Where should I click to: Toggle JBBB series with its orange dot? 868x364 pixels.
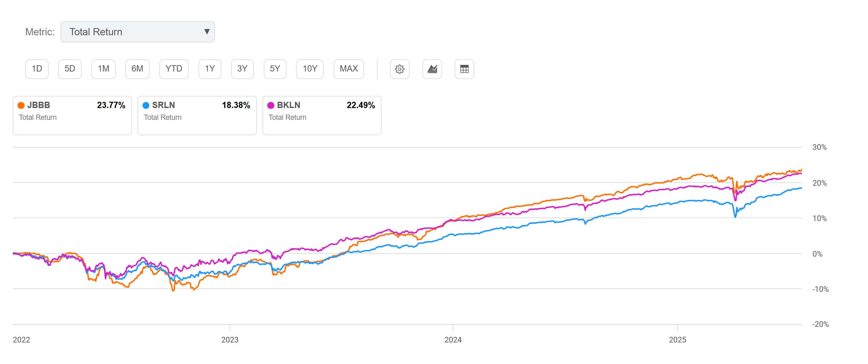click(21, 105)
